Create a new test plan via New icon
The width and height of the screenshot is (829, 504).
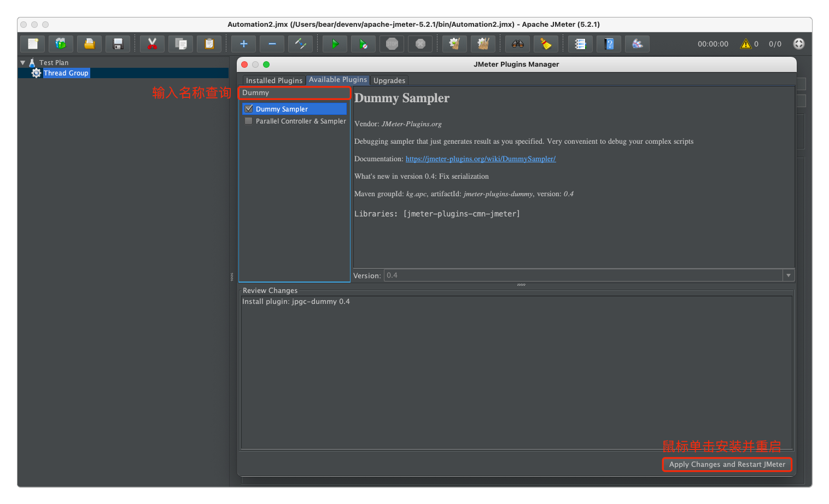tap(33, 44)
